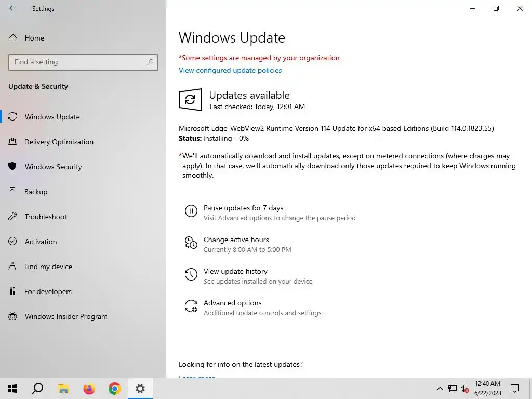532x399 pixels.
Task: Click the For developers tools icon
Action: coord(12,291)
